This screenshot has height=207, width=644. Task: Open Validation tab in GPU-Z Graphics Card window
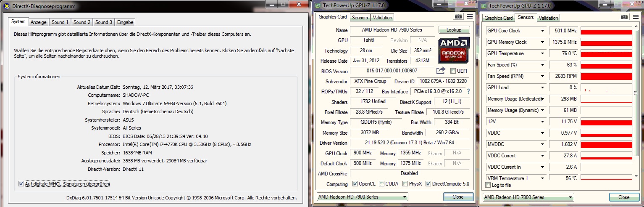pos(382,18)
